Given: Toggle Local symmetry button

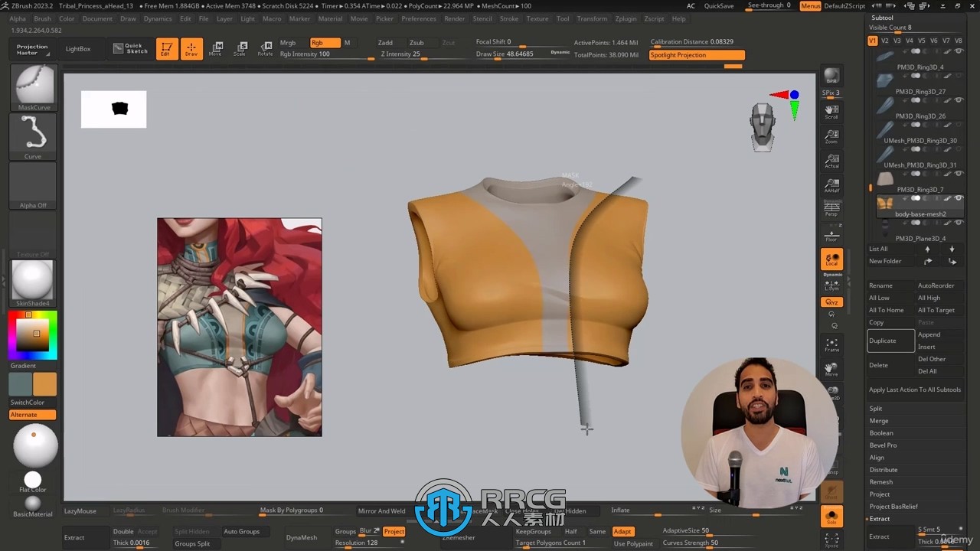Looking at the screenshot, I should tap(831, 259).
